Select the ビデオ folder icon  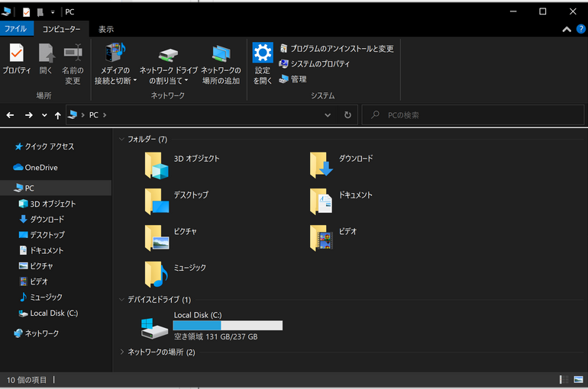pyautogui.click(x=321, y=238)
